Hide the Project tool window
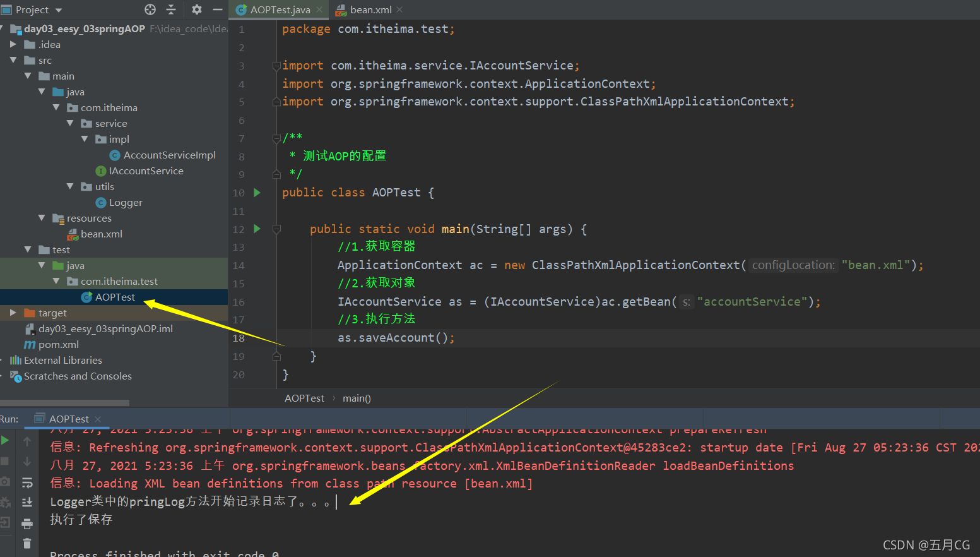 tap(218, 9)
